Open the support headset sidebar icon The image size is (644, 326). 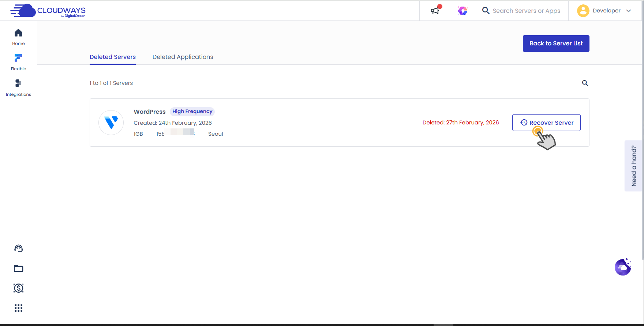[x=18, y=249]
